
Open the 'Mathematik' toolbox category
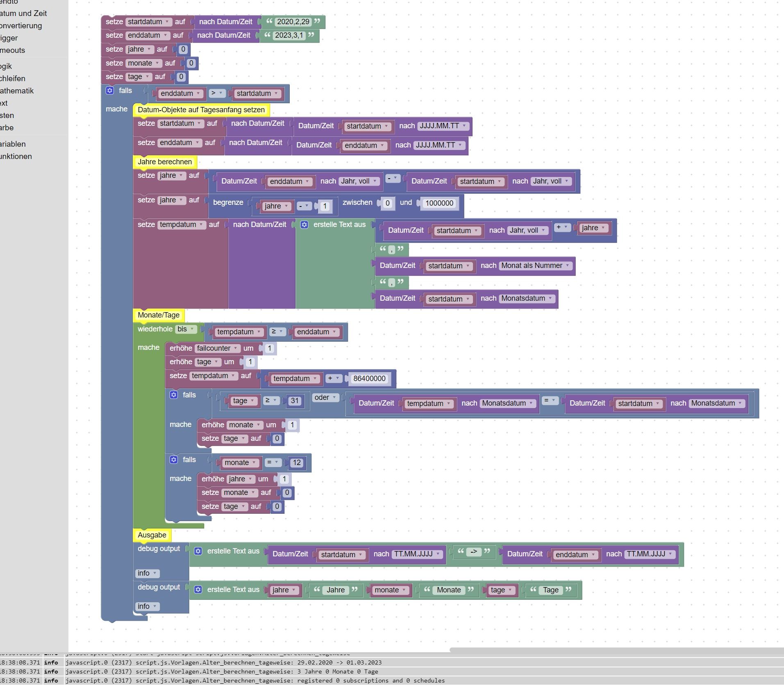(x=17, y=91)
